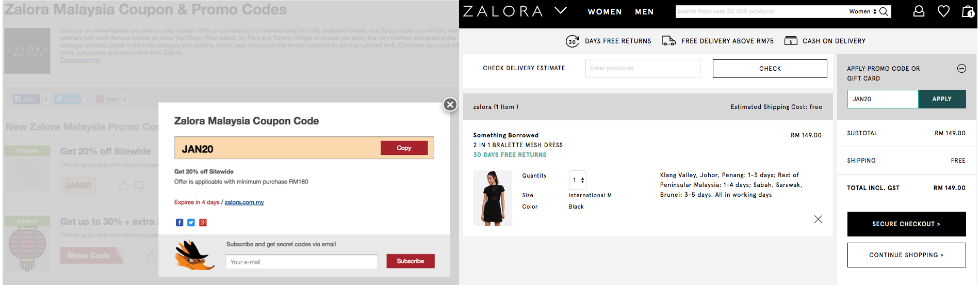
Task: Apply the promo code
Action: click(942, 99)
